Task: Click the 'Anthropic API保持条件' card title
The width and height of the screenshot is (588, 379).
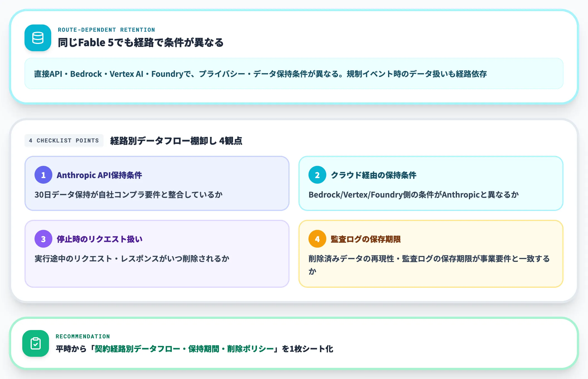Action: [99, 175]
